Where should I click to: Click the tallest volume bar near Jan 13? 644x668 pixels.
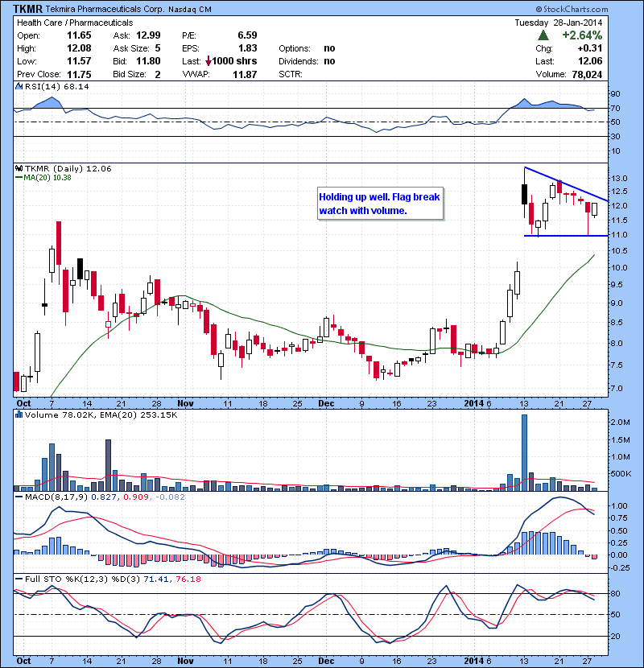point(524,452)
